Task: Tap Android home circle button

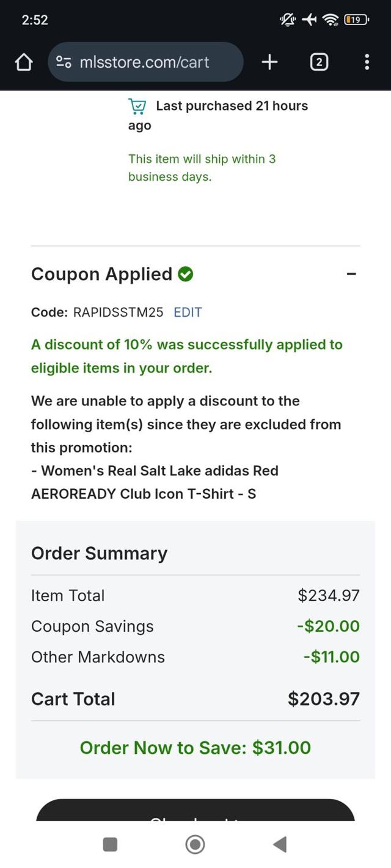Action: pyautogui.click(x=195, y=844)
